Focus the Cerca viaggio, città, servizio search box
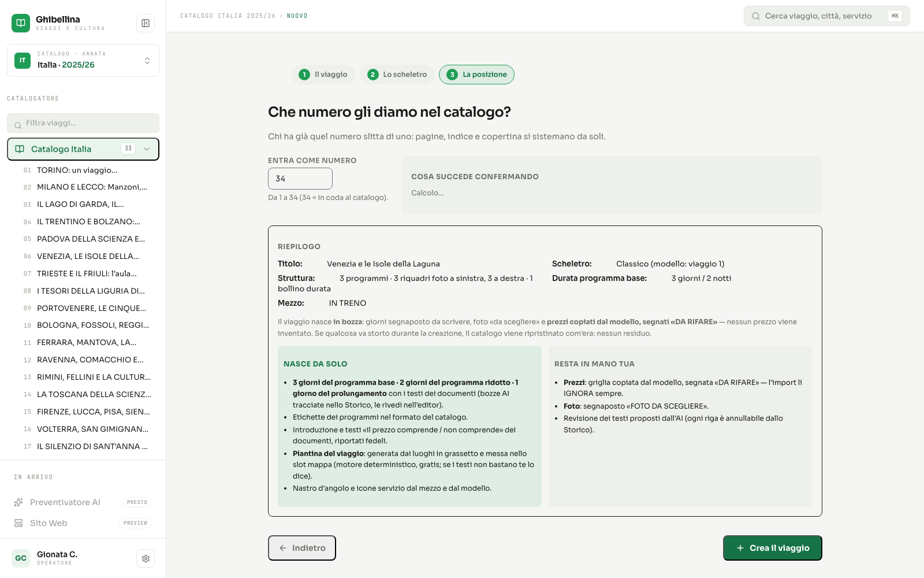Image resolution: width=924 pixels, height=578 pixels. point(827,16)
